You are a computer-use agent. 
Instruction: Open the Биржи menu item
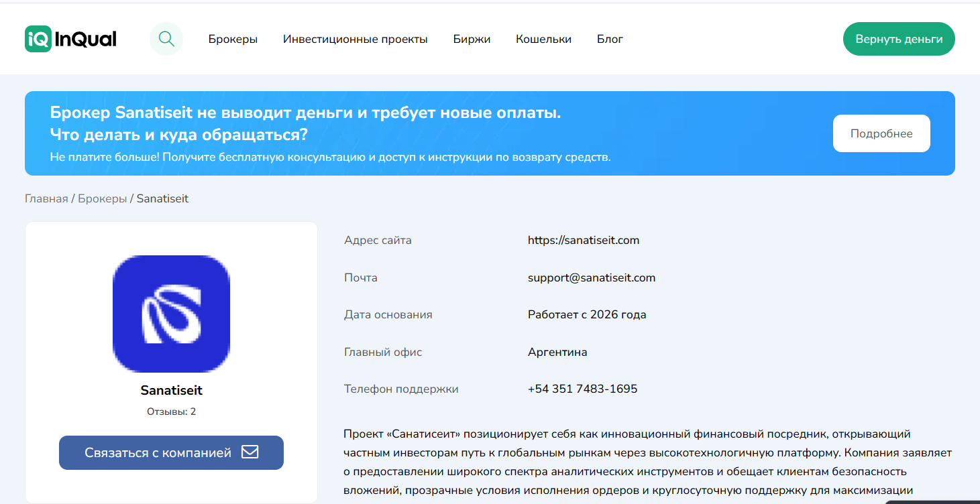[472, 39]
